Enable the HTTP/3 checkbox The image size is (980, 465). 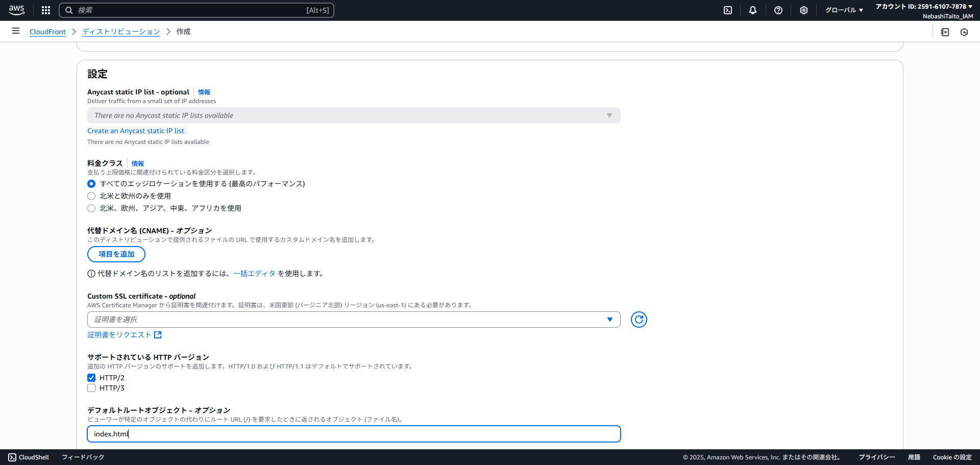(x=91, y=388)
